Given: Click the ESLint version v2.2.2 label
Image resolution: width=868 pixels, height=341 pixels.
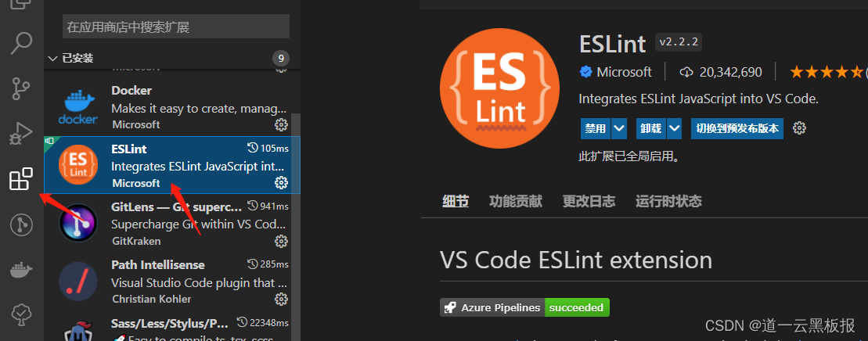Looking at the screenshot, I should (678, 42).
